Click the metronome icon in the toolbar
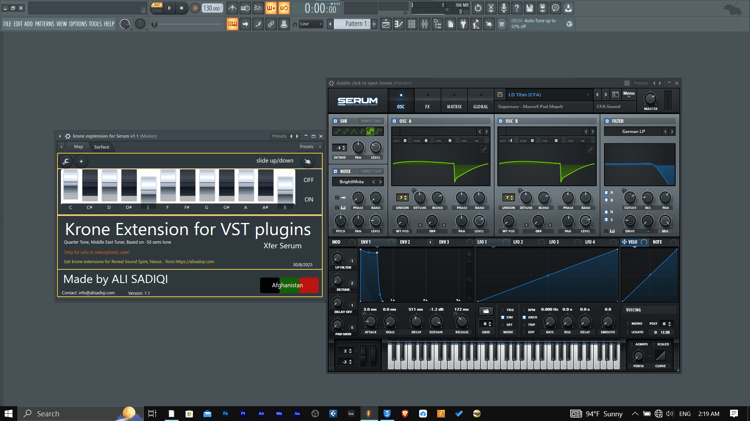Screen dimensions: 750x421 click(x=232, y=8)
